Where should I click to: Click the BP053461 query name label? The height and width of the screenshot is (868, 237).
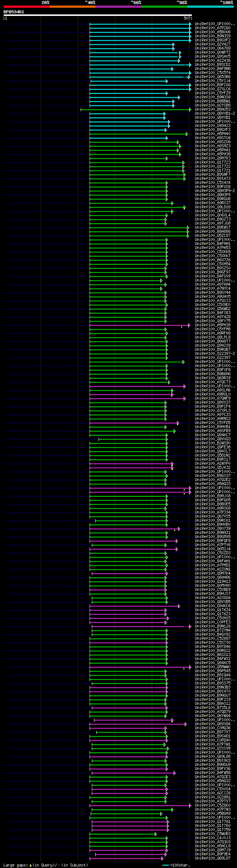tap(14, 12)
